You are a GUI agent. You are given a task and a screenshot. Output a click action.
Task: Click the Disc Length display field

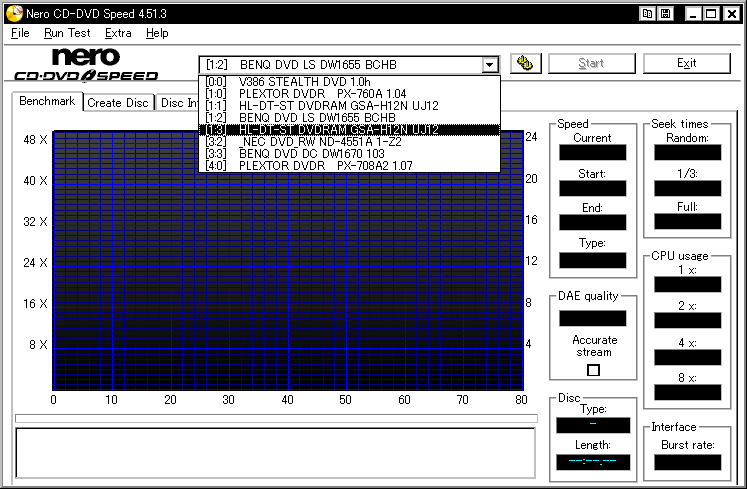click(x=593, y=462)
